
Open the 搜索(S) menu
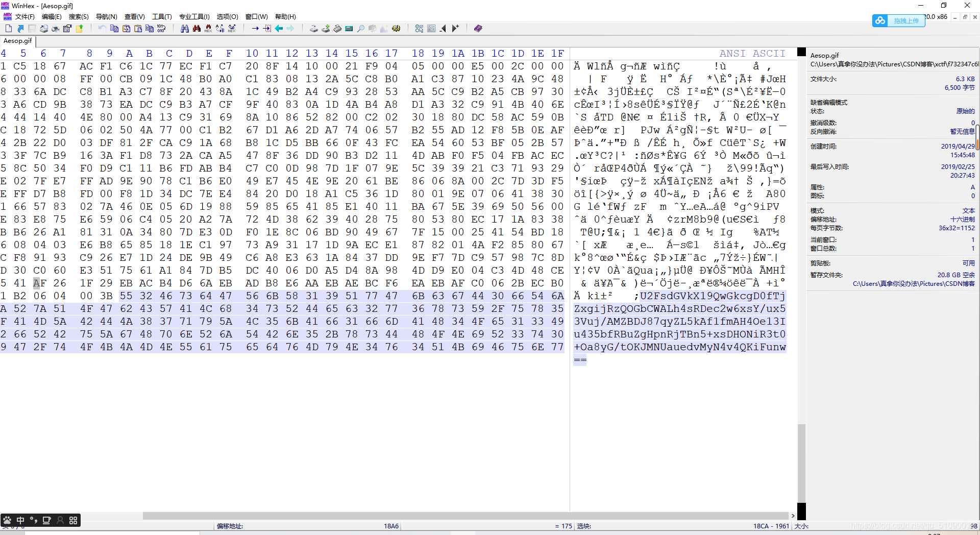[x=78, y=17]
